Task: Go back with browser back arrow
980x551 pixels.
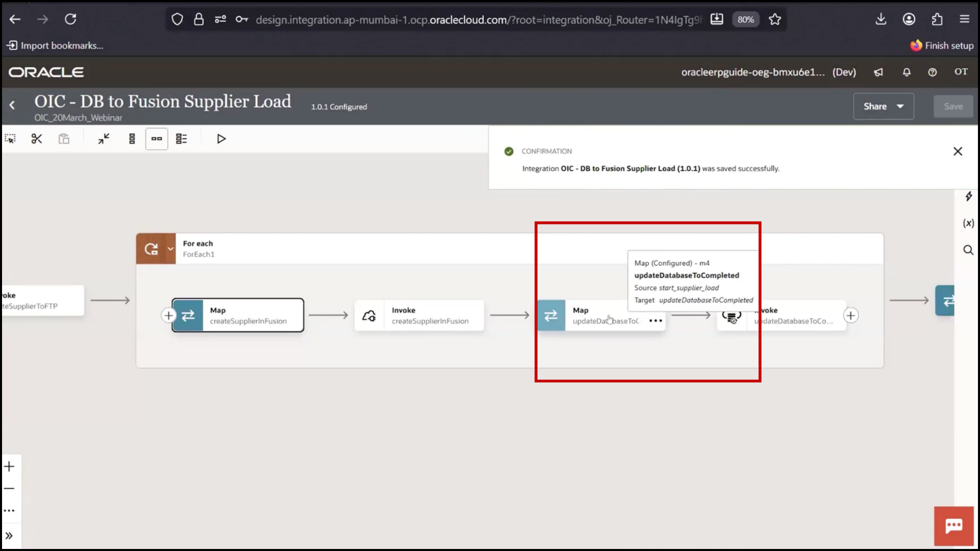Action: pos(15,19)
